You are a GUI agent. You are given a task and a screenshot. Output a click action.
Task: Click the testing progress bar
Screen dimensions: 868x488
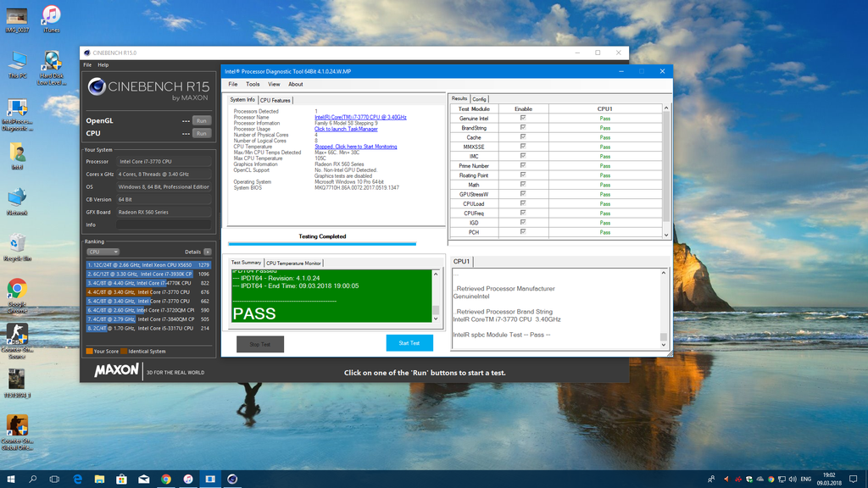pyautogui.click(x=322, y=243)
